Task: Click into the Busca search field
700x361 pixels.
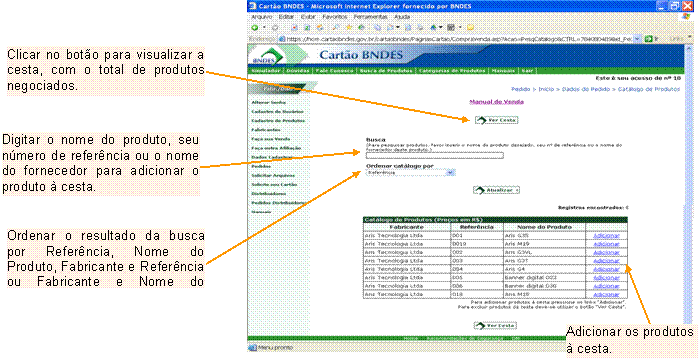Action: point(434,156)
